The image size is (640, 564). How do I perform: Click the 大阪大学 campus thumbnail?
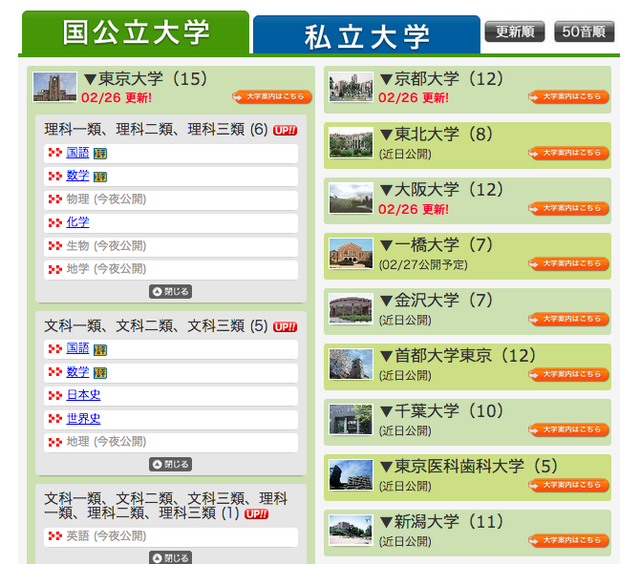tap(351, 198)
